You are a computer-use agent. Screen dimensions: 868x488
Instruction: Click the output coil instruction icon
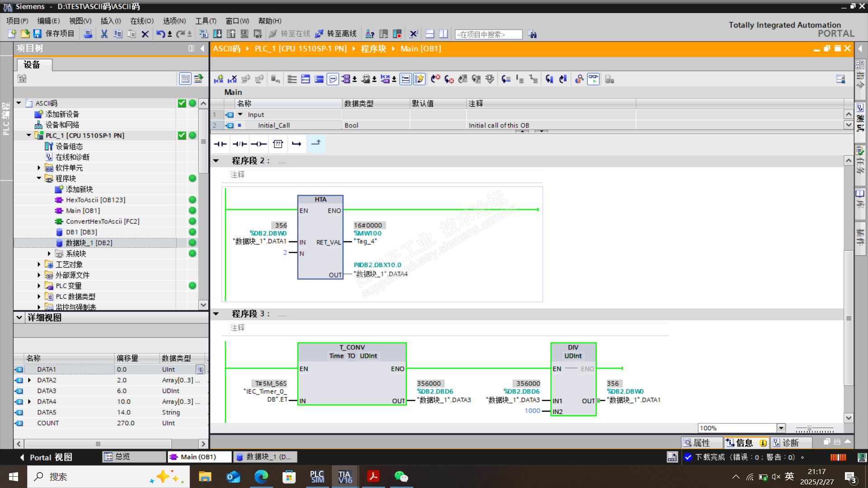point(259,144)
